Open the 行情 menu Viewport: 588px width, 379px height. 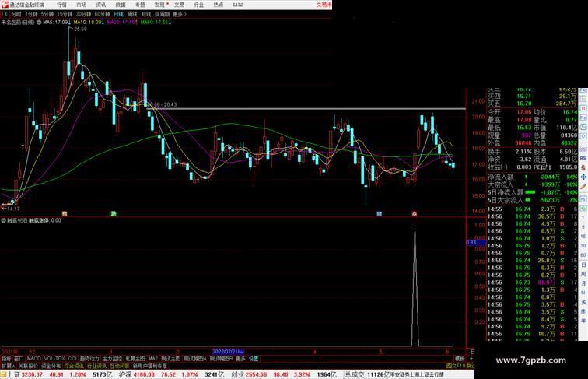[x=61, y=5]
